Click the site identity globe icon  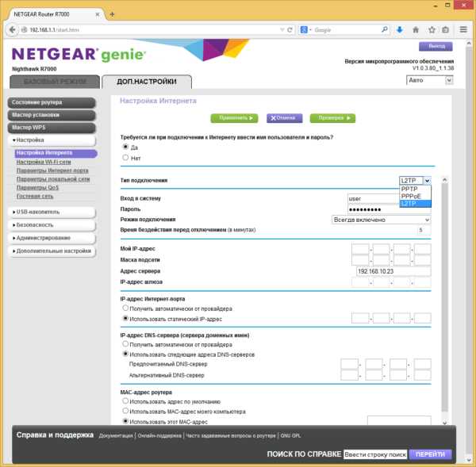[24, 30]
